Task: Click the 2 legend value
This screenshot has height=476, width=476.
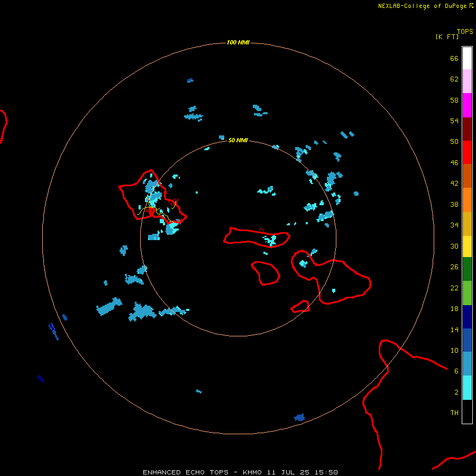Action: click(x=456, y=392)
